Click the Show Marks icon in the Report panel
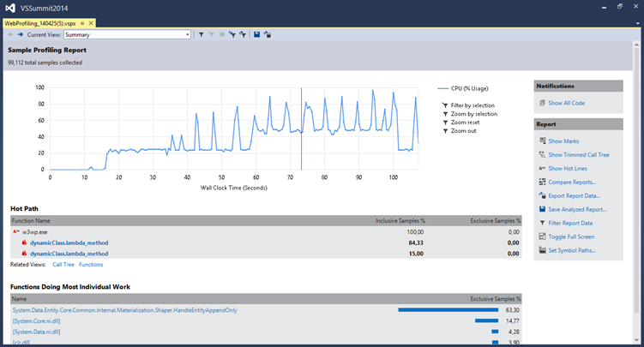Viewport: 644px width, 347px height. pos(542,141)
